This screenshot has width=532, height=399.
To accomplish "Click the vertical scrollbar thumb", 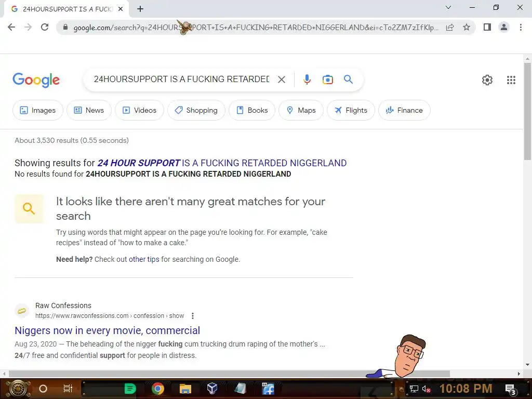I will click(x=527, y=111).
